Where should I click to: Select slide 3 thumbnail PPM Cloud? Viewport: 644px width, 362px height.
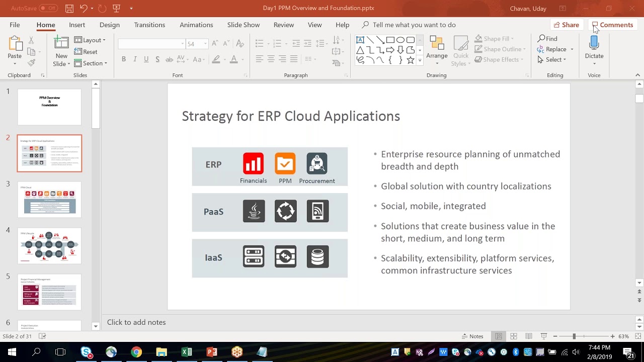(49, 200)
